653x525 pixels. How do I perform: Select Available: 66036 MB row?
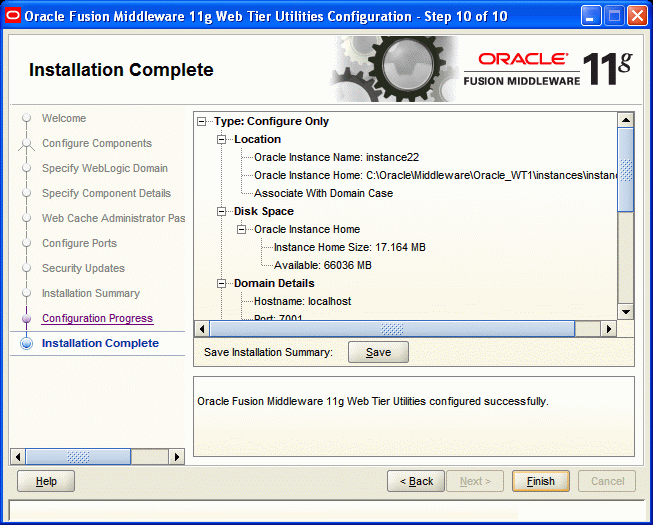point(322,265)
